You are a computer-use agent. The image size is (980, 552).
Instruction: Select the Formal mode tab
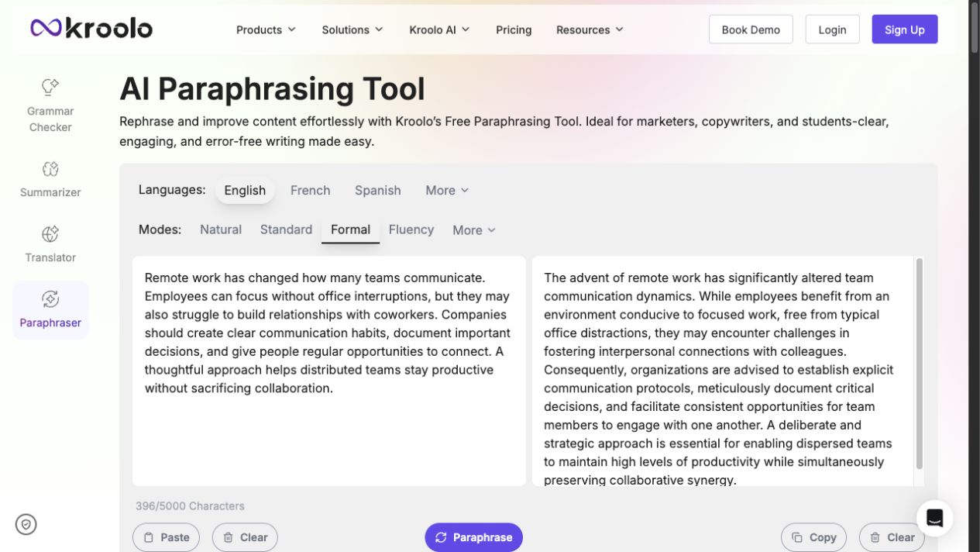click(350, 229)
